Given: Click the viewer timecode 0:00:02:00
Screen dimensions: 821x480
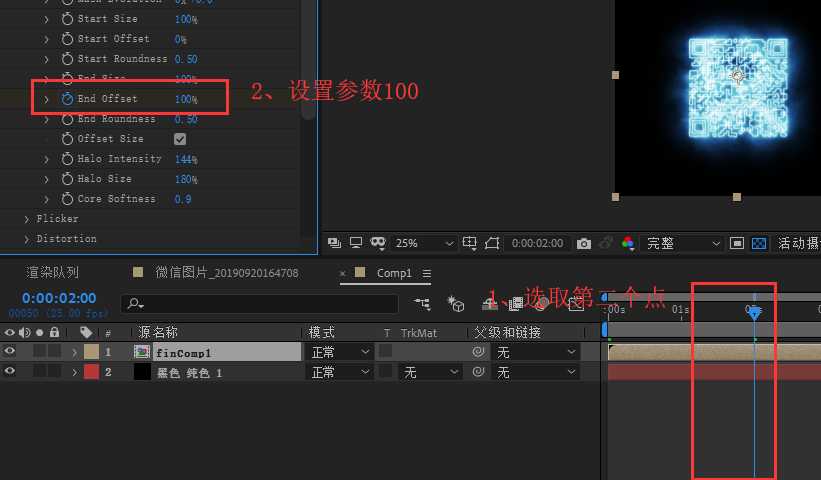Looking at the screenshot, I should pyautogui.click(x=537, y=243).
